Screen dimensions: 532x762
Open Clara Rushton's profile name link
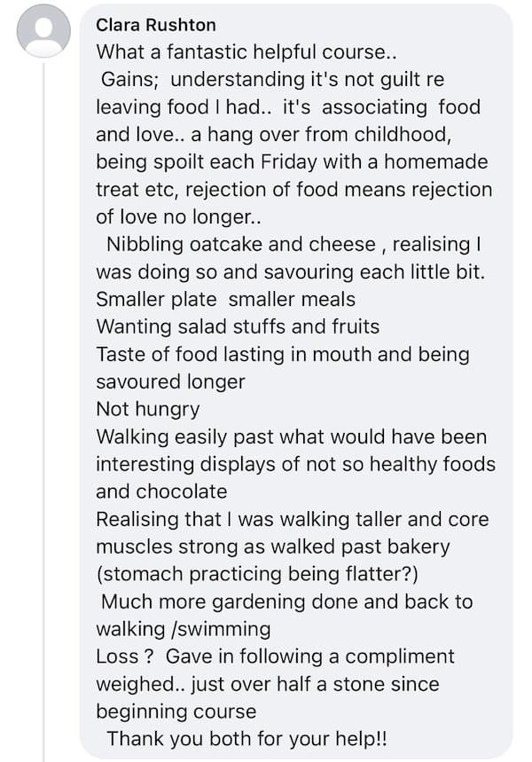point(155,25)
